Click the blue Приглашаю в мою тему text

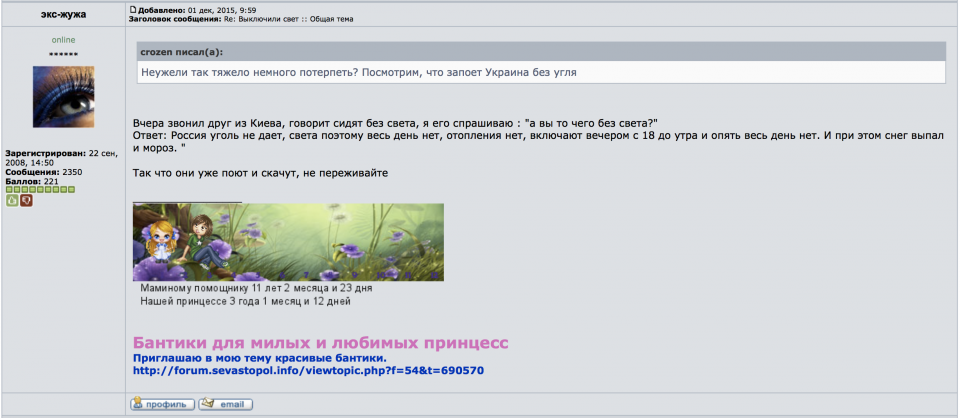tap(260, 357)
